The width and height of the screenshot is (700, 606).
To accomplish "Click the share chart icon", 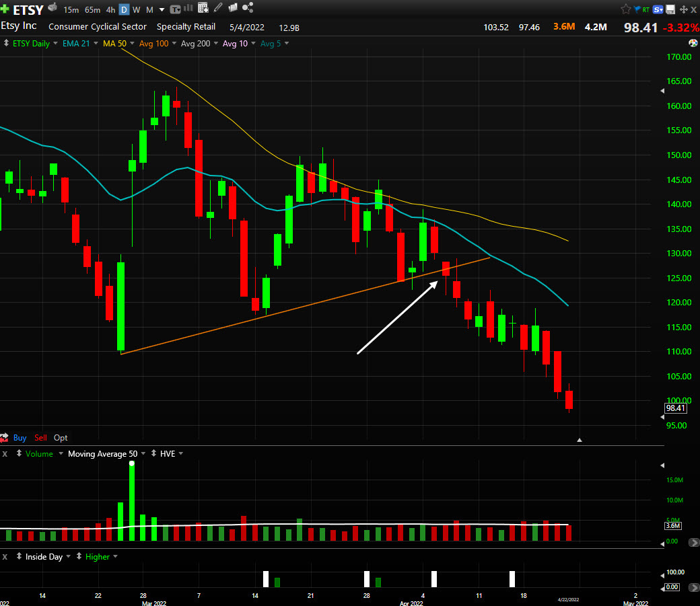I will tap(248, 7).
